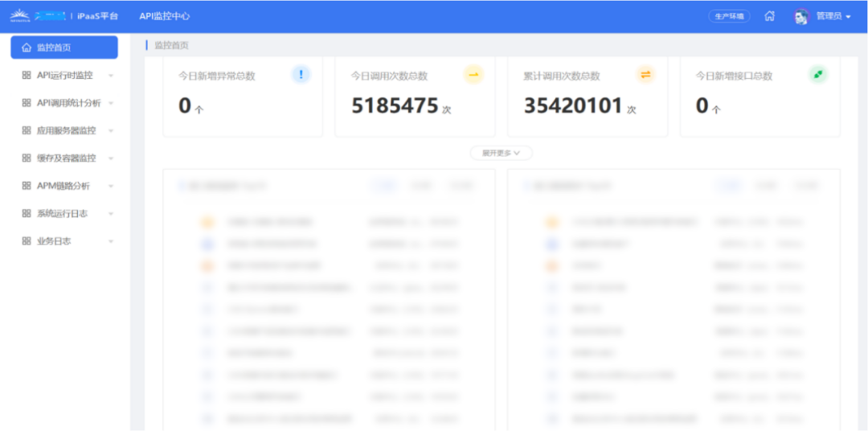Click the 展开更多 button
Viewport: 868px width, 431px height.
pos(501,153)
